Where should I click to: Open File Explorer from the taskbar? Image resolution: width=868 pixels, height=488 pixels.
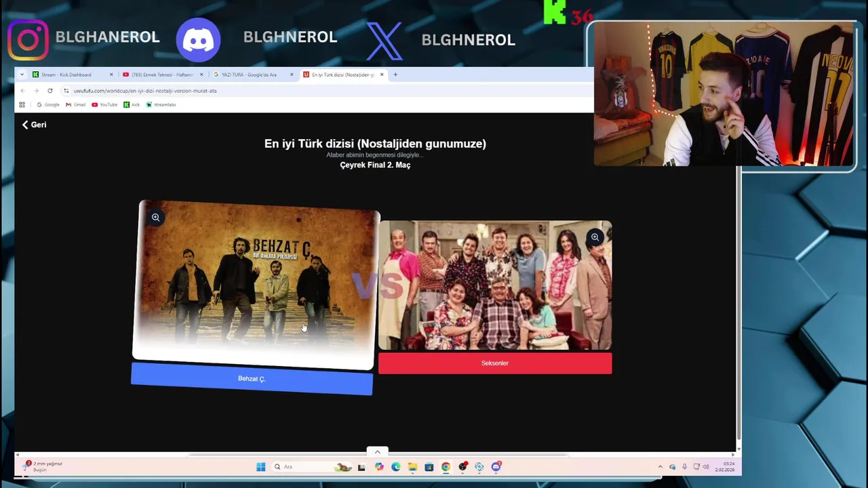[x=412, y=466]
